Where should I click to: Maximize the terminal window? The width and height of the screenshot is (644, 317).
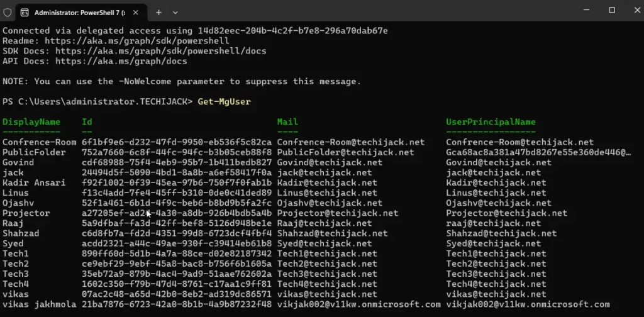click(611, 10)
